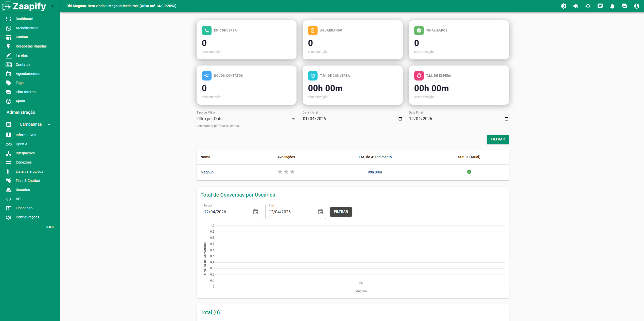Open the message announcements icon in header
Screen dimensions: 644x321
point(600,6)
